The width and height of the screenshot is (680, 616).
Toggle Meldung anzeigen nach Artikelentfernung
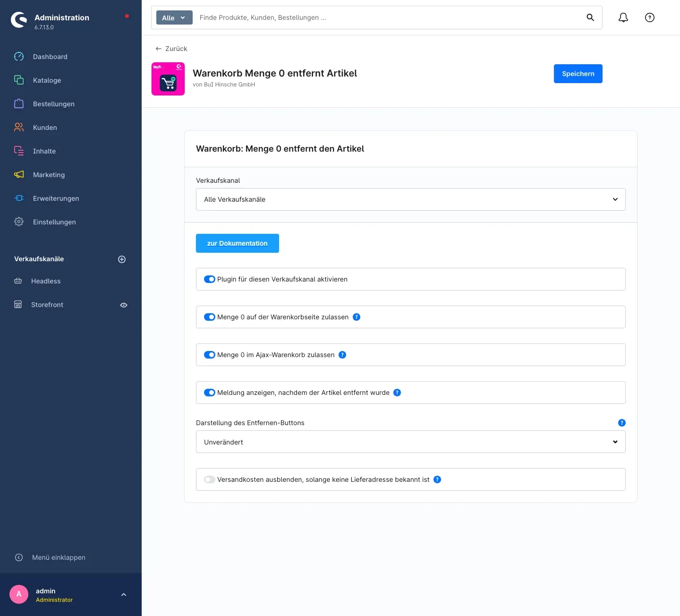click(x=210, y=393)
